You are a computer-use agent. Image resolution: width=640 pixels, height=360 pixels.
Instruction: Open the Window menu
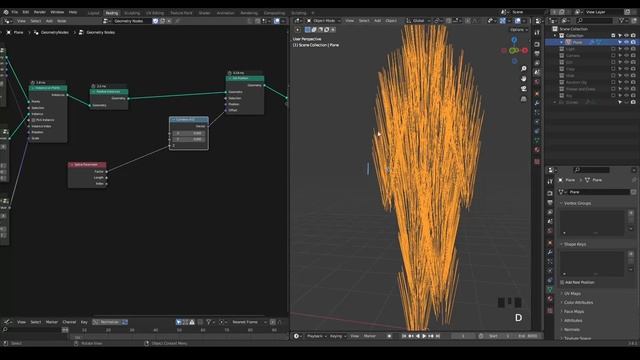(x=57, y=12)
